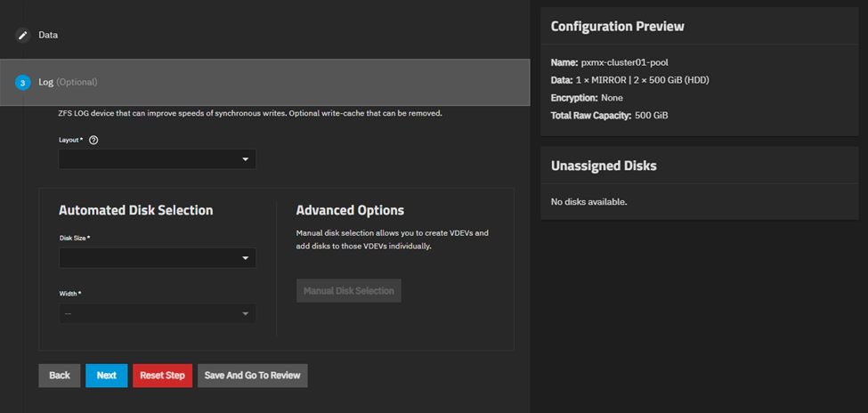Open the Width select field
The height and width of the screenshot is (413, 868).
(151, 314)
